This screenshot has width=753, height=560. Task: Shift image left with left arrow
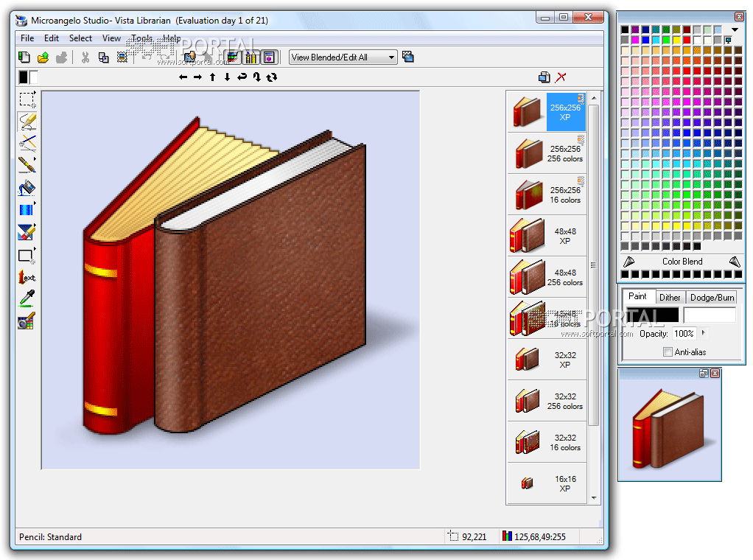click(183, 77)
